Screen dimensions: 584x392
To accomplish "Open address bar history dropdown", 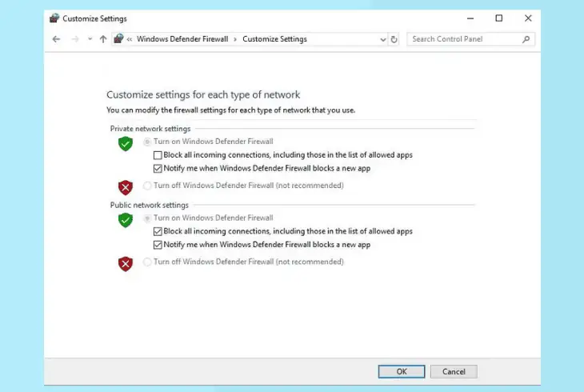I will click(383, 39).
